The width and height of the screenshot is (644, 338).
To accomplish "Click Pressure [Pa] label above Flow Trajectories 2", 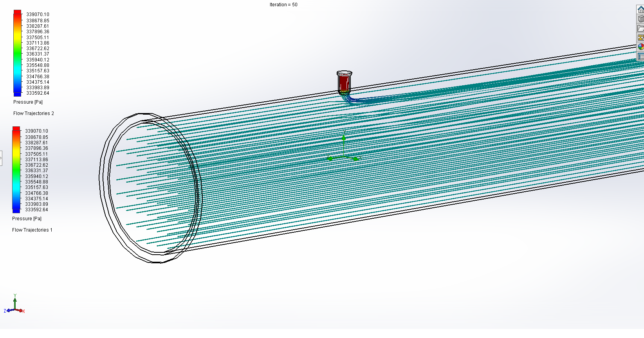I will [x=28, y=102].
